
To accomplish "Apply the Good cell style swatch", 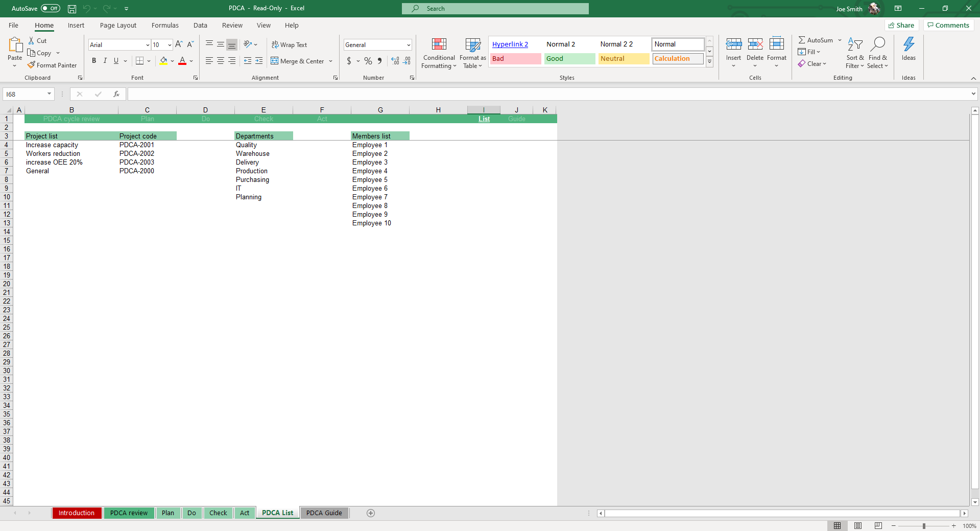I will click(569, 59).
